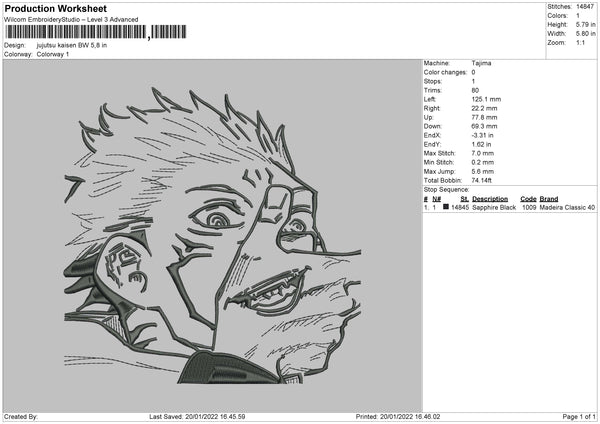Viewport: 600px width, 424px height.
Task: Click the N# column header
Action: point(437,199)
